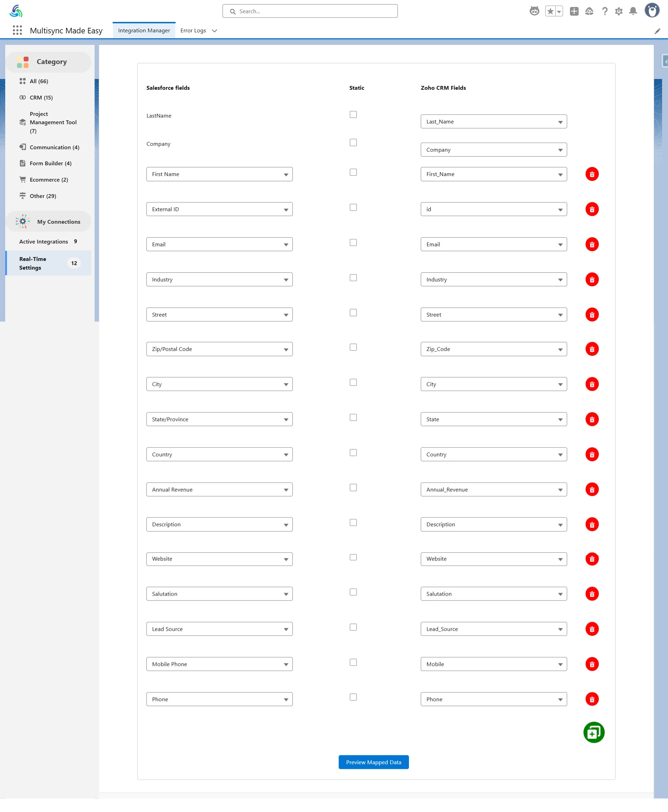
Task: Open the External ID Salesforce field dropdown
Action: point(219,209)
